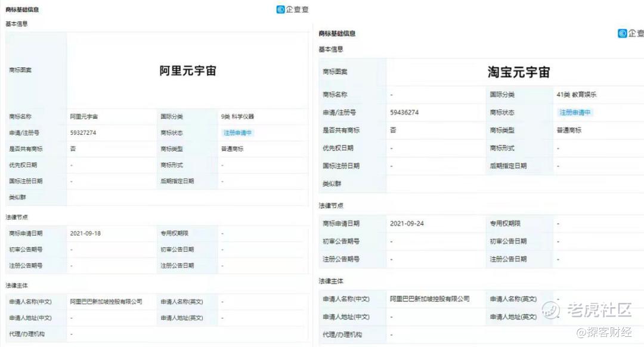Viewport: 644px width, 347px height.
Task: Click the 阿里元宇宙 value in the 商标名称 row
Action: [x=84, y=117]
